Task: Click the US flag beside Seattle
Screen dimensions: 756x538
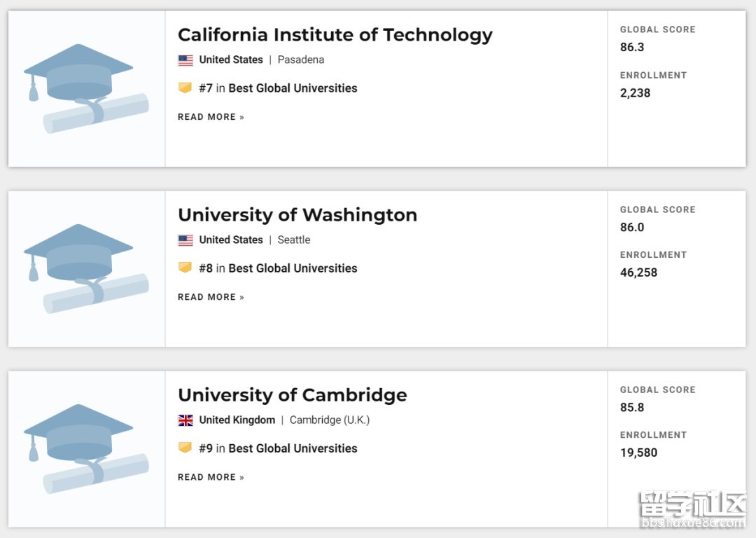Action: pyautogui.click(x=185, y=240)
